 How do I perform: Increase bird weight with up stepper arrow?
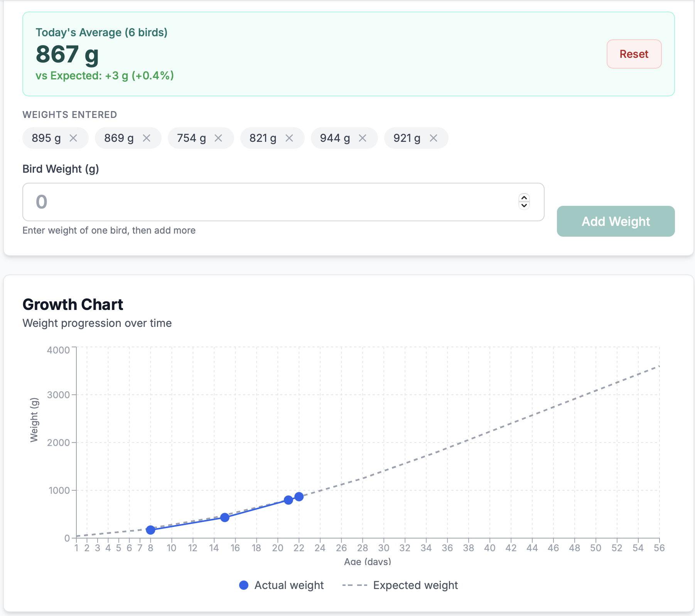[524, 198]
